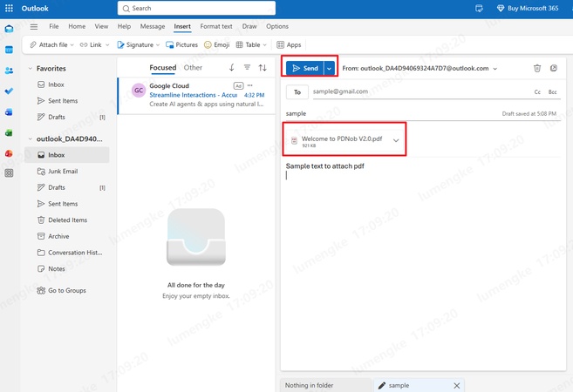This screenshot has width=573, height=392.
Task: Add Bcc recipients
Action: (x=552, y=92)
